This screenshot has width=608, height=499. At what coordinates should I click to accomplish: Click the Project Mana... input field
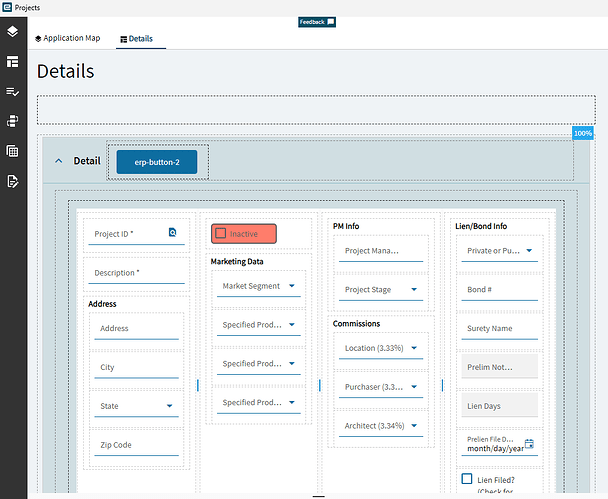[x=381, y=251]
